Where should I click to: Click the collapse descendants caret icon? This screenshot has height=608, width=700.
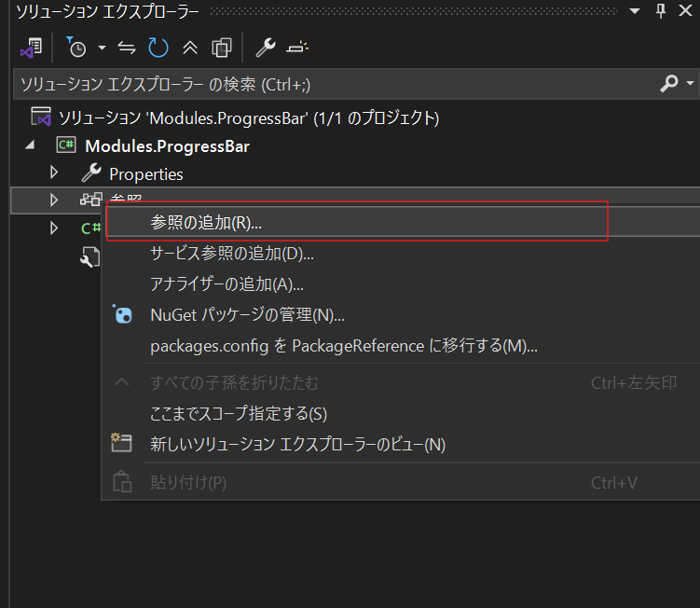click(x=122, y=382)
